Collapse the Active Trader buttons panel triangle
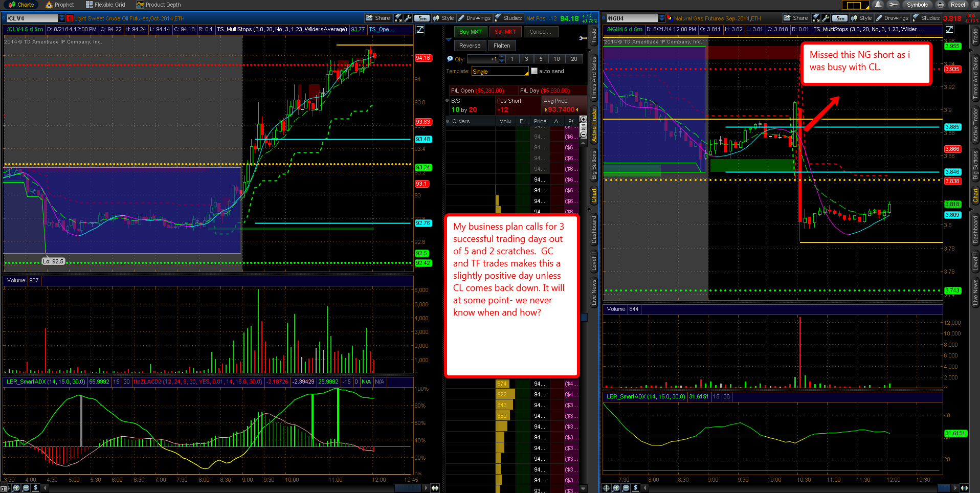The height and width of the screenshot is (493, 980). [449, 39]
